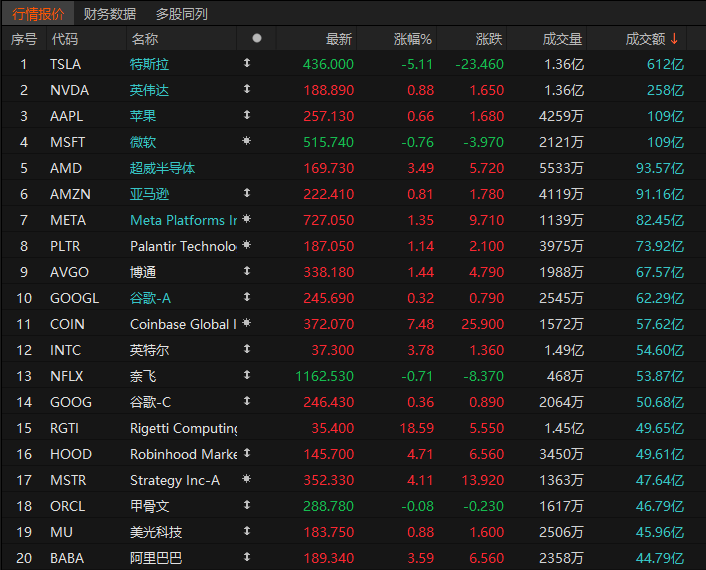The width and height of the screenshot is (706, 570).
Task: Select the Rigetti Computing name cell
Action: [x=183, y=428]
